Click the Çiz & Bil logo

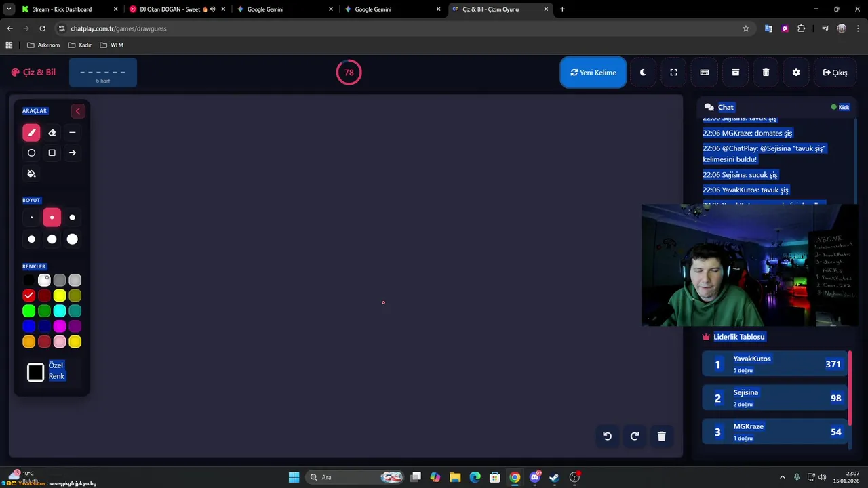(33, 73)
